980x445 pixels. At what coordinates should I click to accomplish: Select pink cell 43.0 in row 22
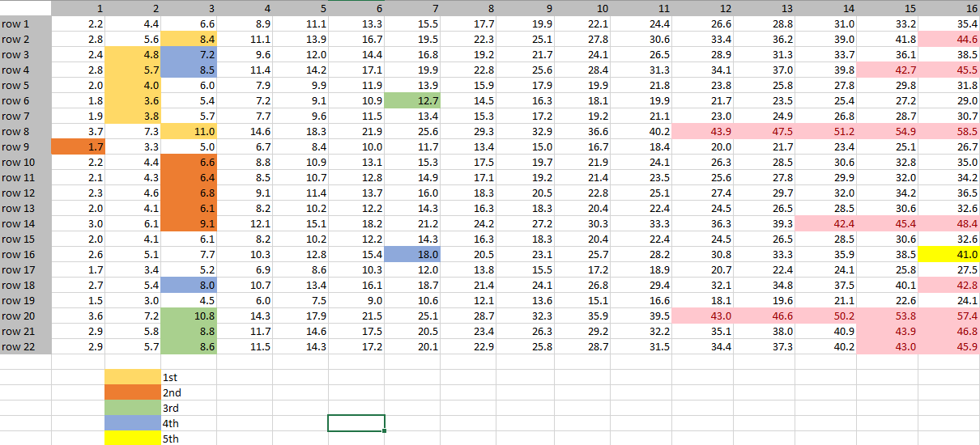(x=888, y=346)
